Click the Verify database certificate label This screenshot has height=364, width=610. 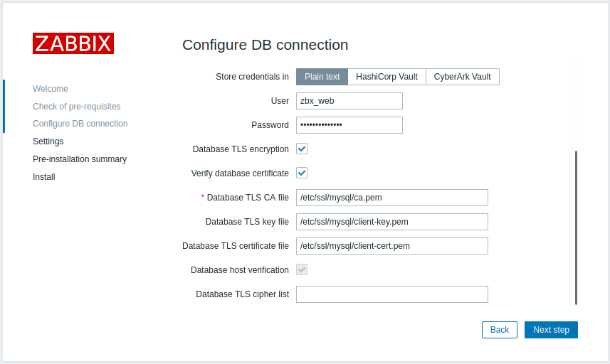[x=240, y=173]
